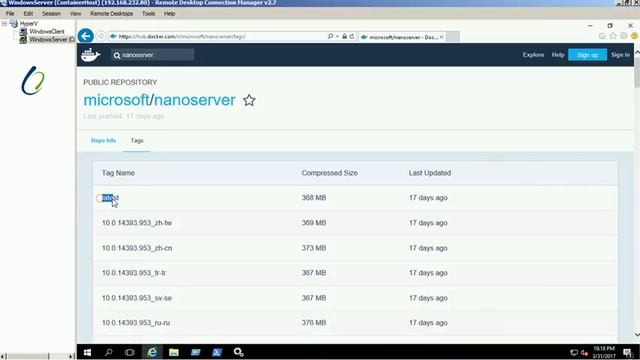640x360 pixels.
Task: Select WindowsClient in the server tree
Action: (x=47, y=31)
